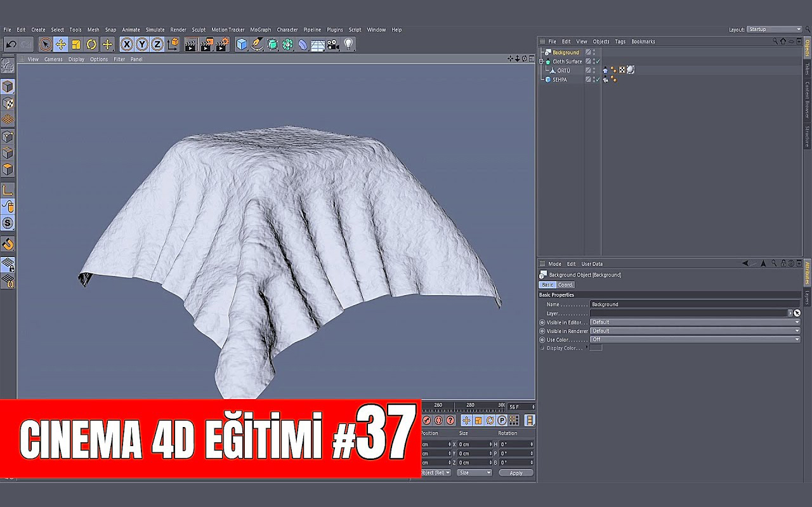Open the coordinate system cube icon
Viewport: 812px width, 507px height.
point(173,44)
